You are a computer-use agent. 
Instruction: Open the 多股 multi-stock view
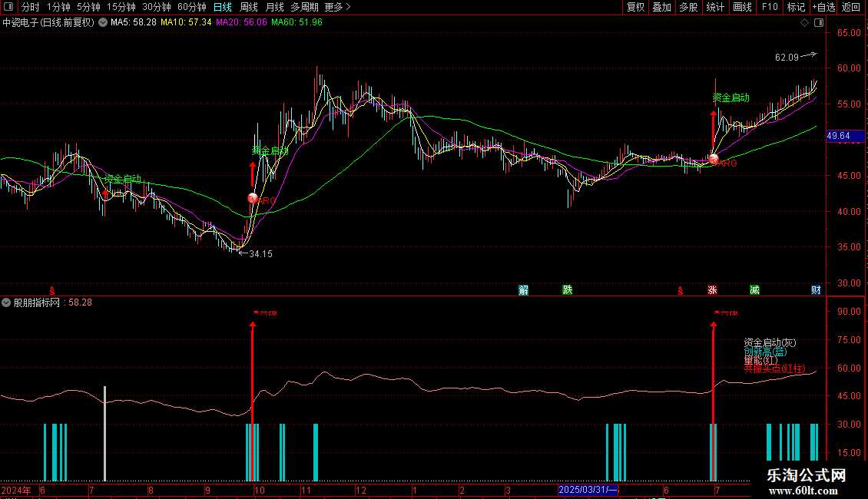688,7
